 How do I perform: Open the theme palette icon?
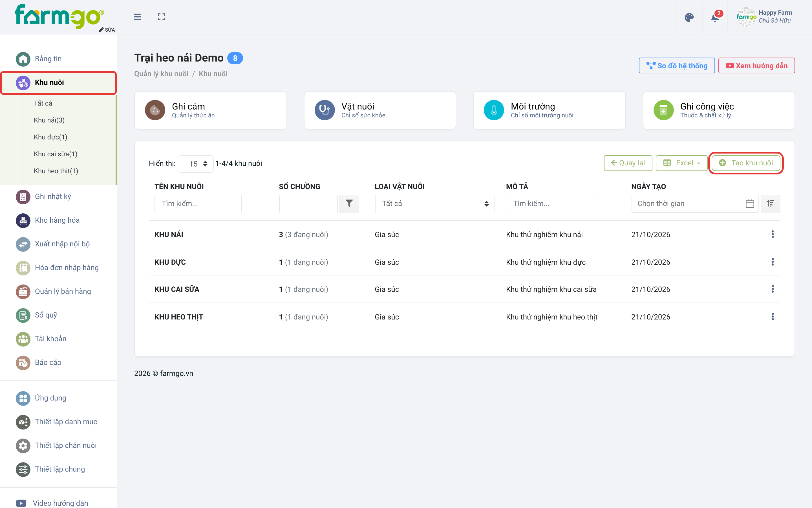click(689, 17)
